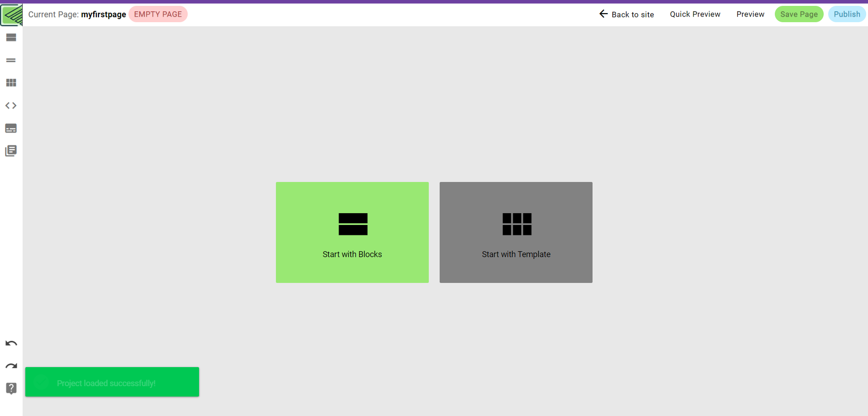This screenshot has height=416, width=868.
Task: Choose Start with Blocks
Action: (352, 254)
